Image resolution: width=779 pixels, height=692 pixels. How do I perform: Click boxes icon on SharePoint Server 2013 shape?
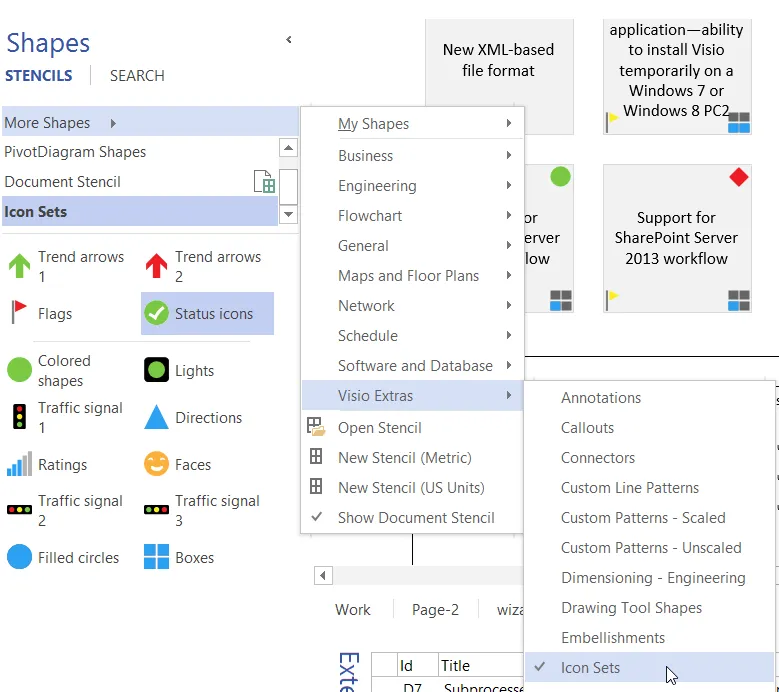739,301
